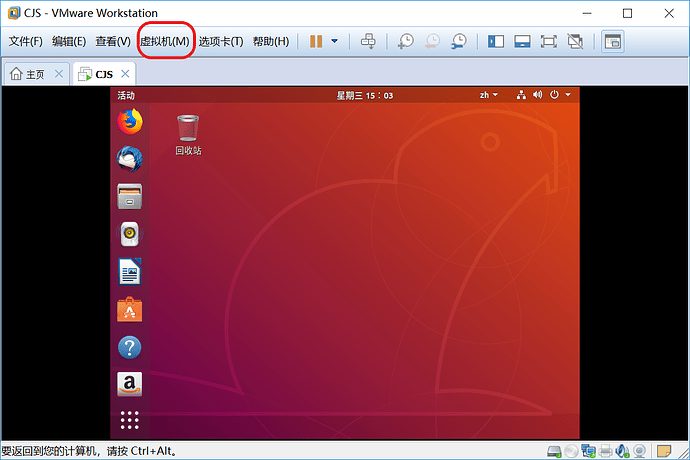Click the VMware icon in title bar
Viewport: 690px width, 460px height.
[x=14, y=13]
